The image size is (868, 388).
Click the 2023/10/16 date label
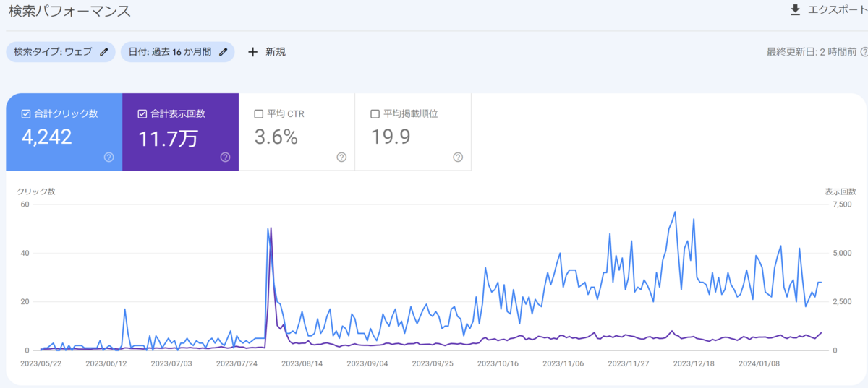[x=498, y=363]
